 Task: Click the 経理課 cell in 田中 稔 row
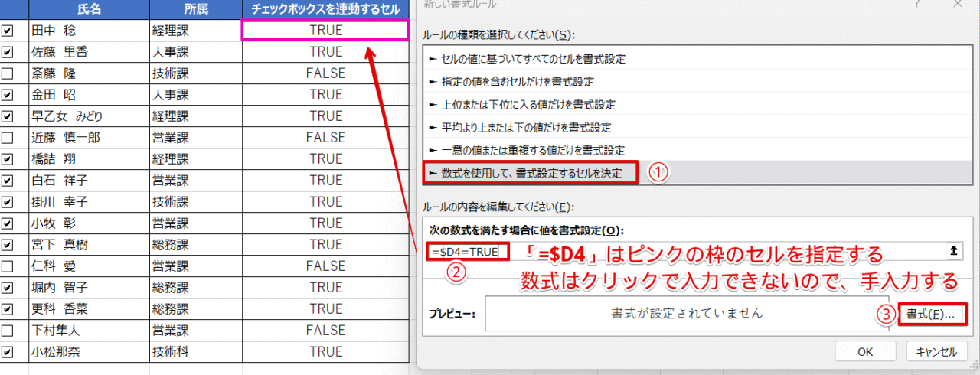[195, 31]
